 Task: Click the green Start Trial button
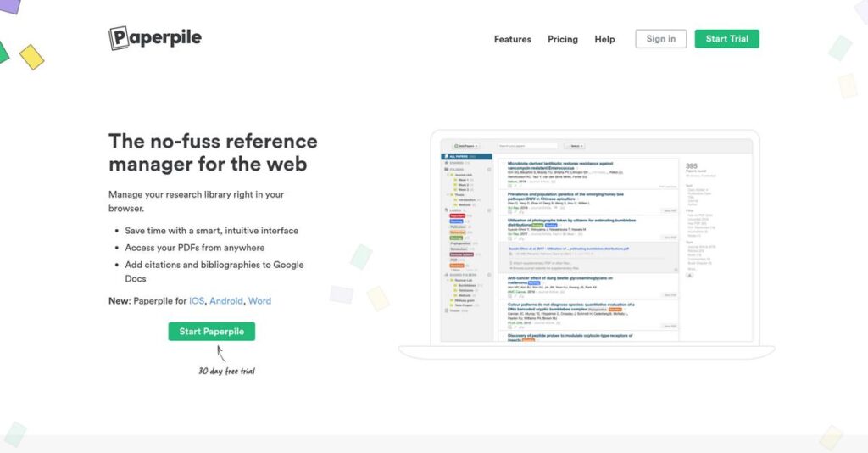click(x=726, y=39)
